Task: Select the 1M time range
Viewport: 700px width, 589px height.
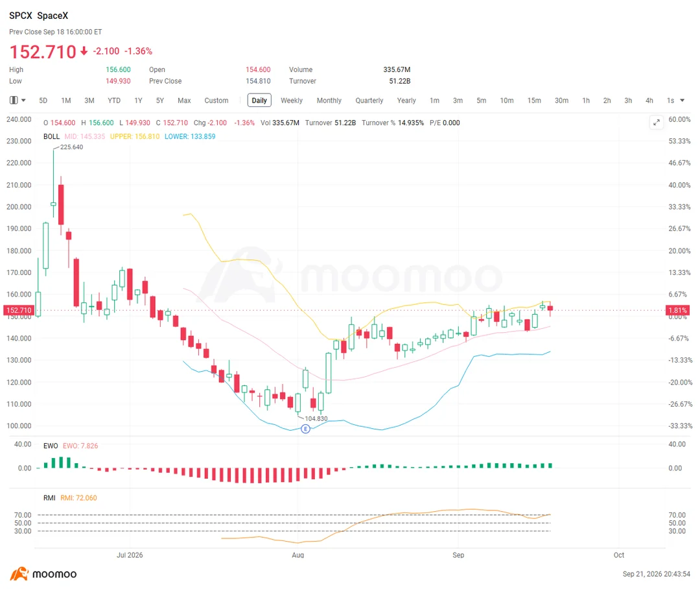Action: tap(66, 101)
